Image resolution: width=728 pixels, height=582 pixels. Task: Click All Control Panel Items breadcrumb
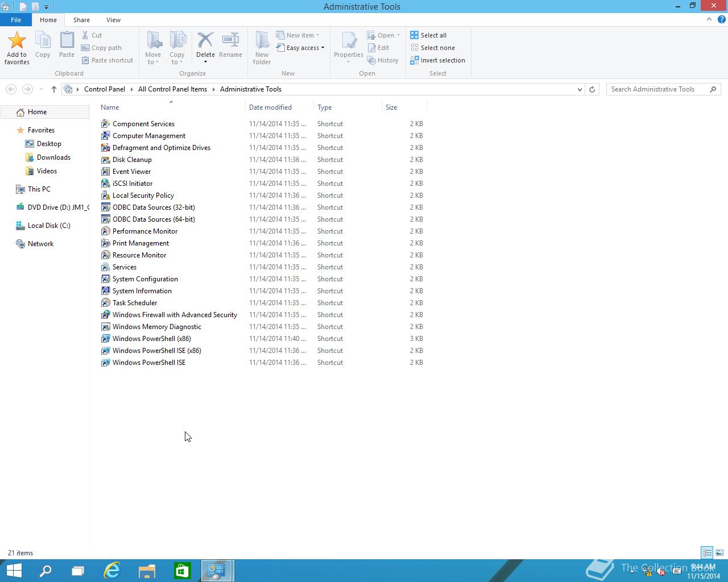pyautogui.click(x=172, y=89)
